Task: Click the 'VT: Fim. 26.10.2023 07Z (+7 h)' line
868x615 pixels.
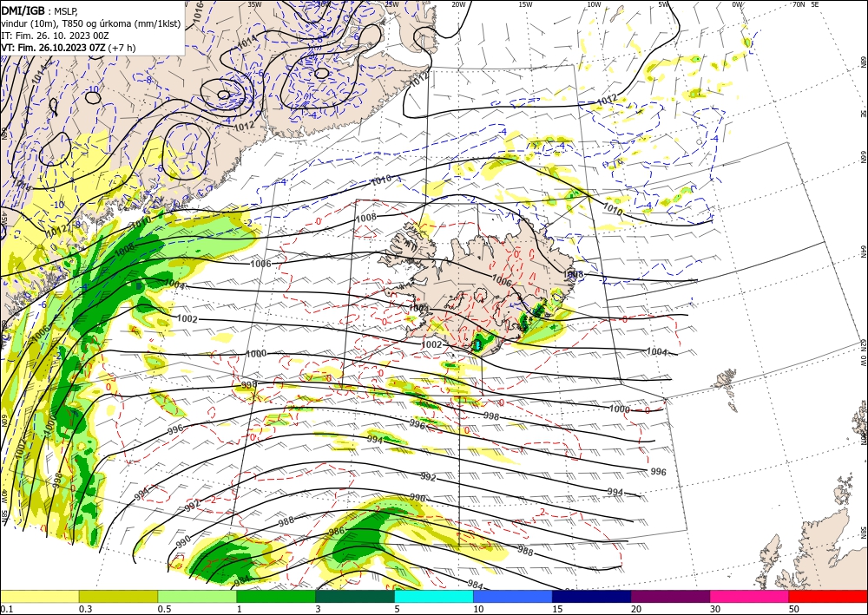Action: point(68,48)
